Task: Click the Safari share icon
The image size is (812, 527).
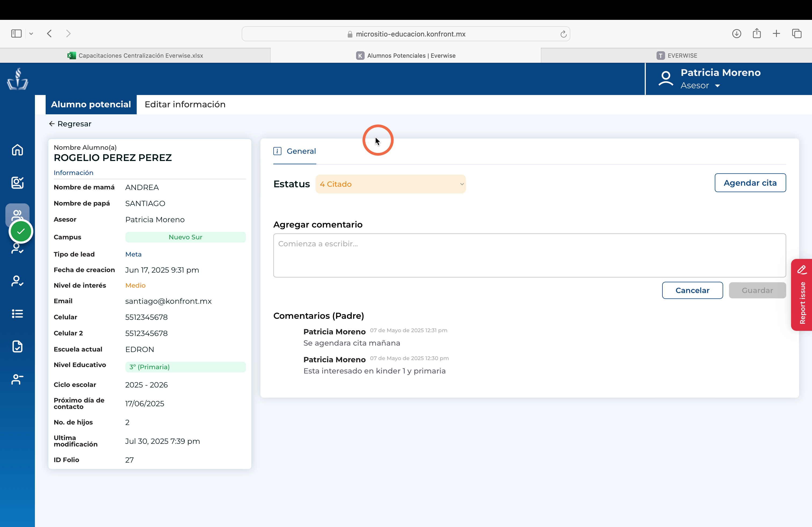Action: pyautogui.click(x=757, y=33)
